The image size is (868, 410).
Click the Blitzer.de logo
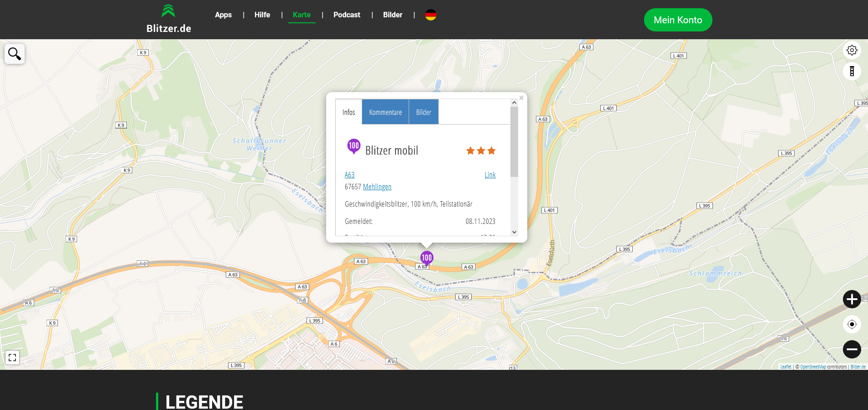click(x=168, y=19)
